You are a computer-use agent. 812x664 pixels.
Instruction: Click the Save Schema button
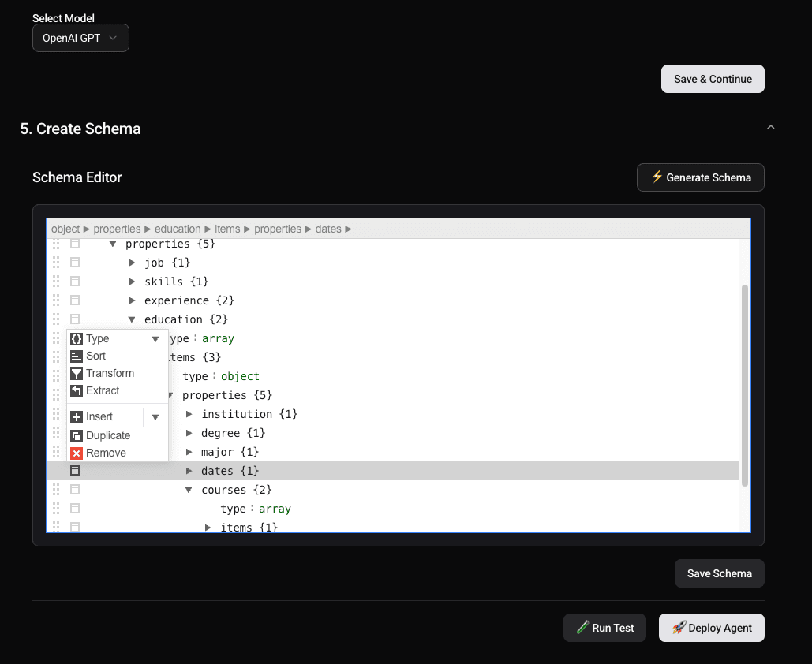pyautogui.click(x=719, y=573)
